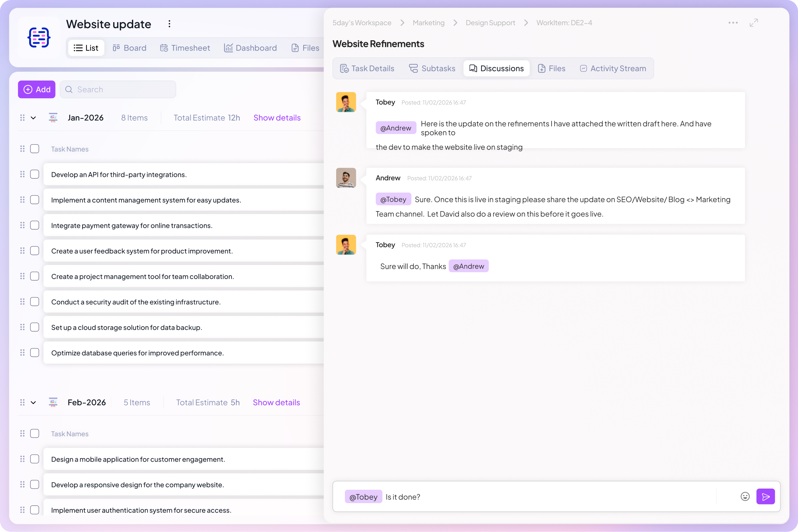Open the Activity Stream icon
The height and width of the screenshot is (532, 798).
coord(584,68)
